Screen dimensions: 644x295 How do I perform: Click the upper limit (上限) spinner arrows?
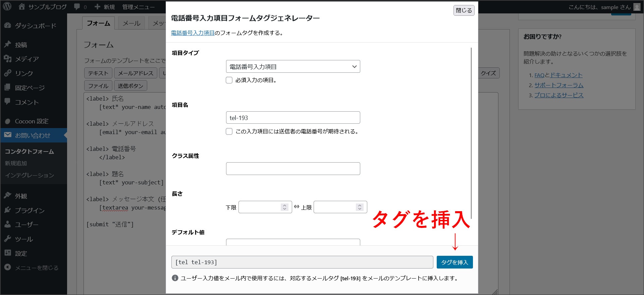coord(360,207)
